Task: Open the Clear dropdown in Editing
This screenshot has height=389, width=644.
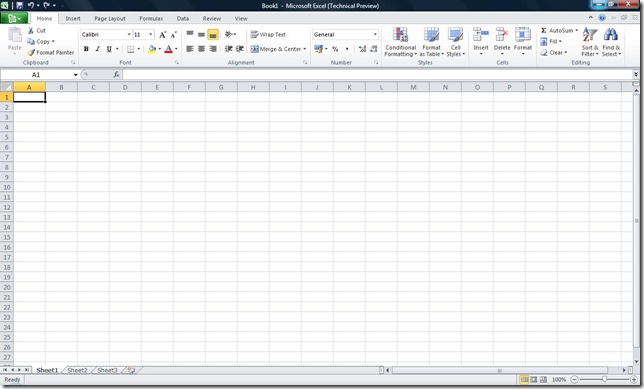Action: pos(566,53)
